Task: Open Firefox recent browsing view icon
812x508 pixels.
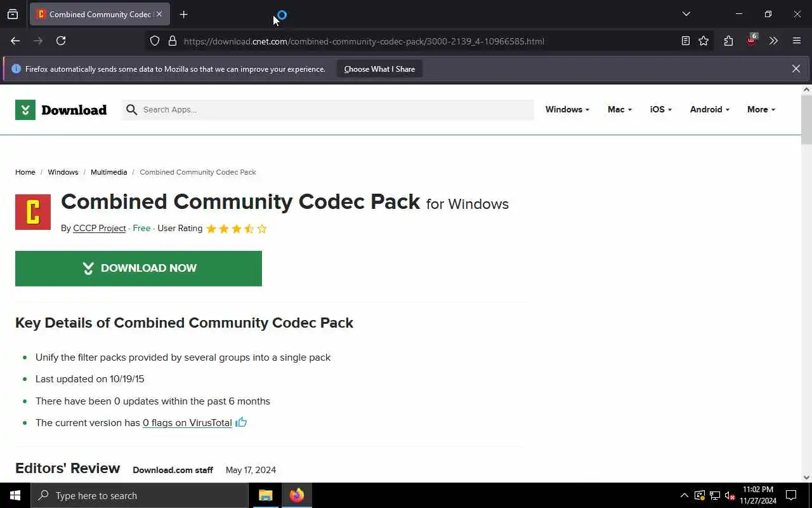Action: (x=13, y=14)
